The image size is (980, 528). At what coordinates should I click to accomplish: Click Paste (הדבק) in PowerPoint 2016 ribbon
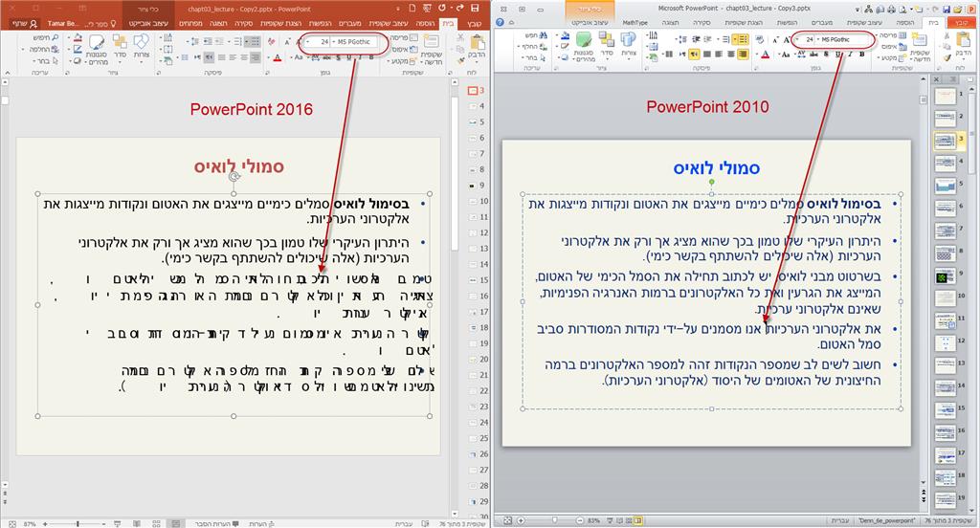click(477, 48)
